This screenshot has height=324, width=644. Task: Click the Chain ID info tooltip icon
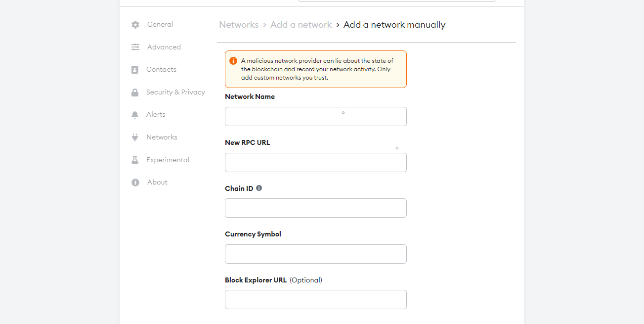(x=259, y=188)
